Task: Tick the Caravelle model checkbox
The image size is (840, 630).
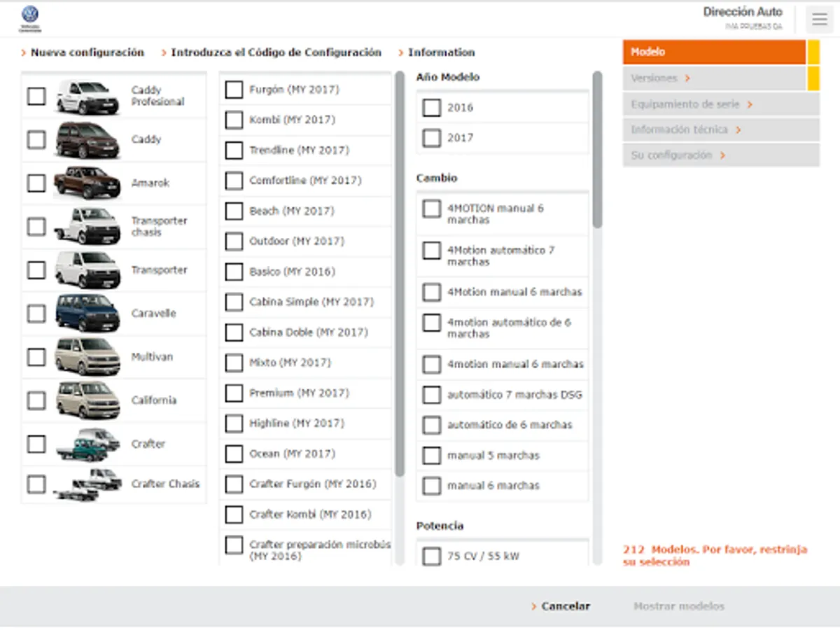Action: [x=36, y=314]
